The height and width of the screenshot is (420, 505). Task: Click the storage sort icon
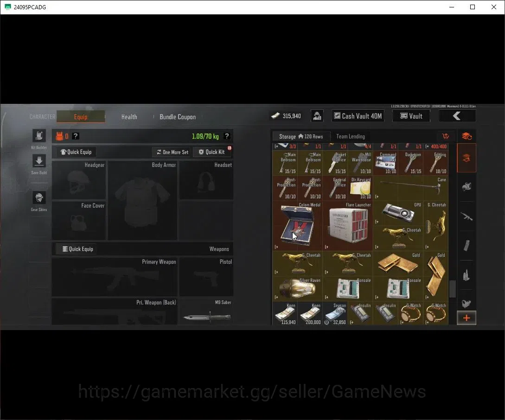(446, 136)
